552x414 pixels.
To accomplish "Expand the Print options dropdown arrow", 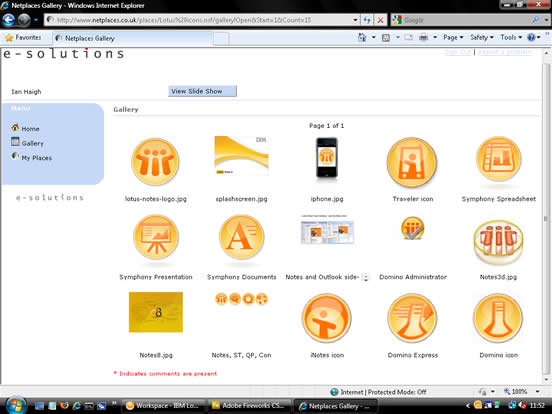I will (435, 37).
